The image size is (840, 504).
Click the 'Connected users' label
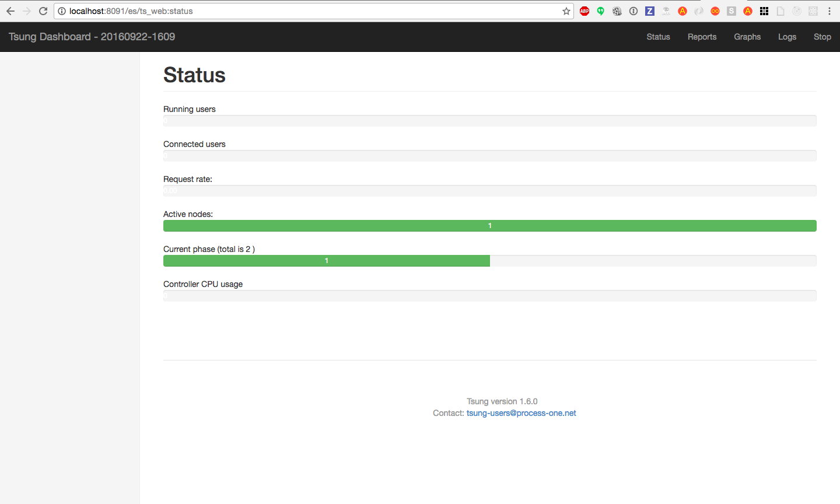[x=194, y=144]
